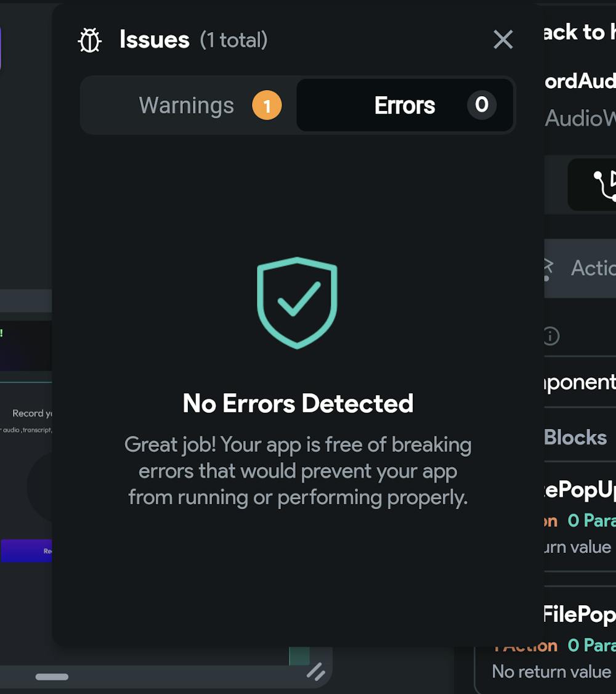
Task: Open the Actions tab in right panel
Action: (x=591, y=268)
